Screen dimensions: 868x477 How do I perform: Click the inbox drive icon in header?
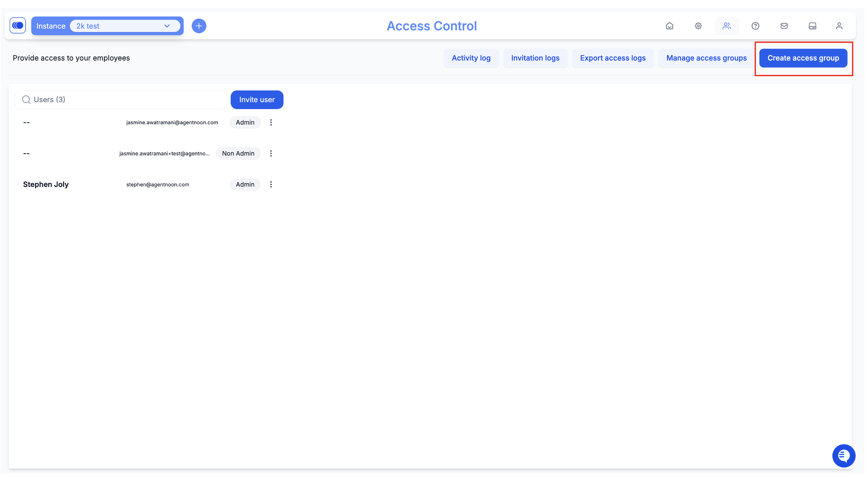pos(812,26)
